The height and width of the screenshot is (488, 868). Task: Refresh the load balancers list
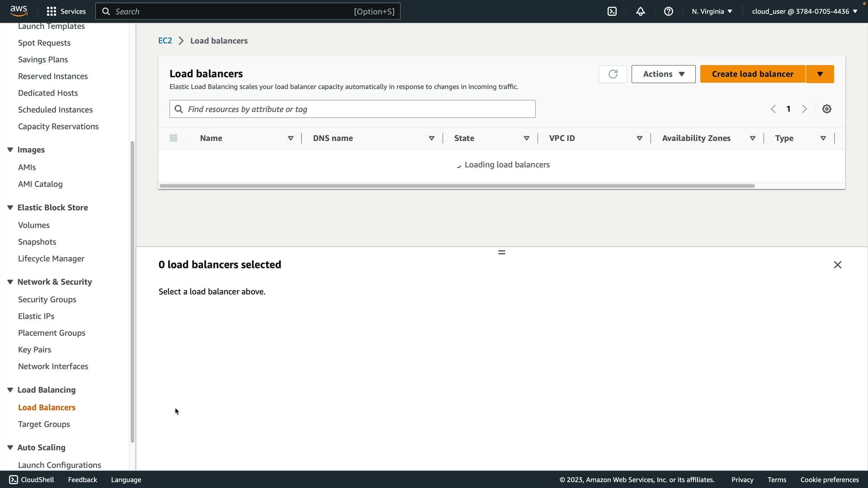tap(613, 74)
